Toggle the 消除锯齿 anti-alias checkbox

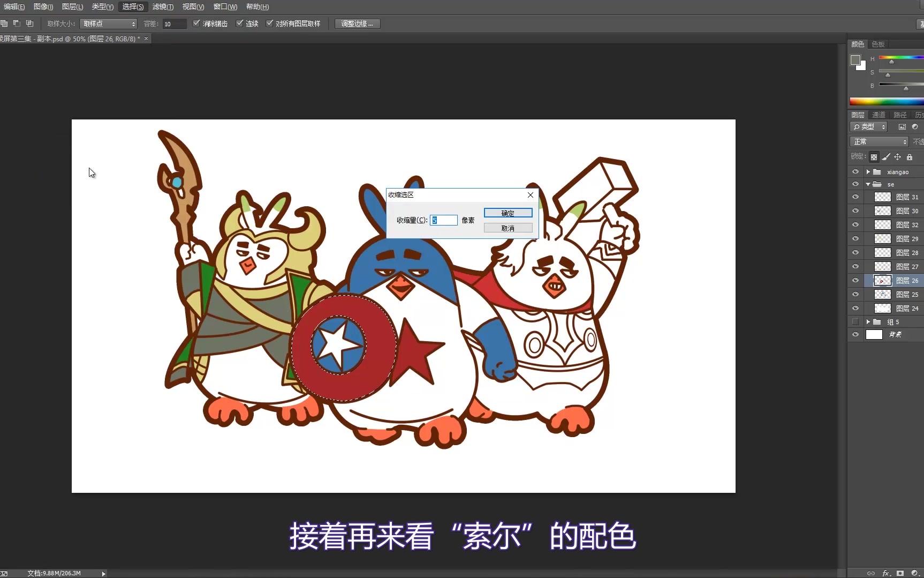(196, 24)
